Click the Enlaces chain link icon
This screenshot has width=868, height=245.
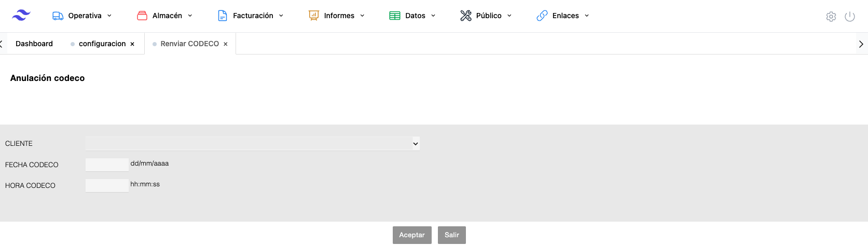pyautogui.click(x=542, y=16)
